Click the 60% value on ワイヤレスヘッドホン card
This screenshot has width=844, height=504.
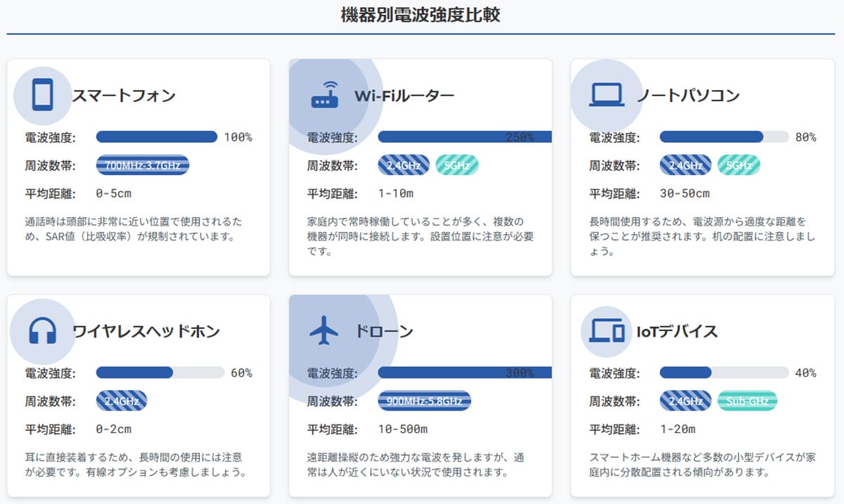tap(241, 373)
